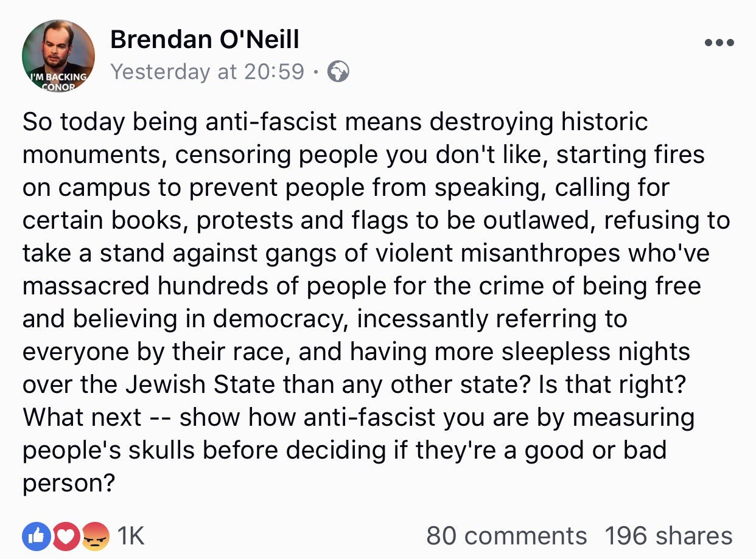Open the three-dot post options menu
The image size is (756, 559).
coord(719,43)
